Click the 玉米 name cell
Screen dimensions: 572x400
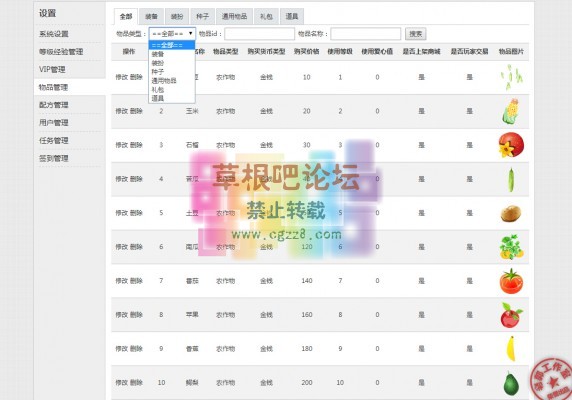click(192, 111)
